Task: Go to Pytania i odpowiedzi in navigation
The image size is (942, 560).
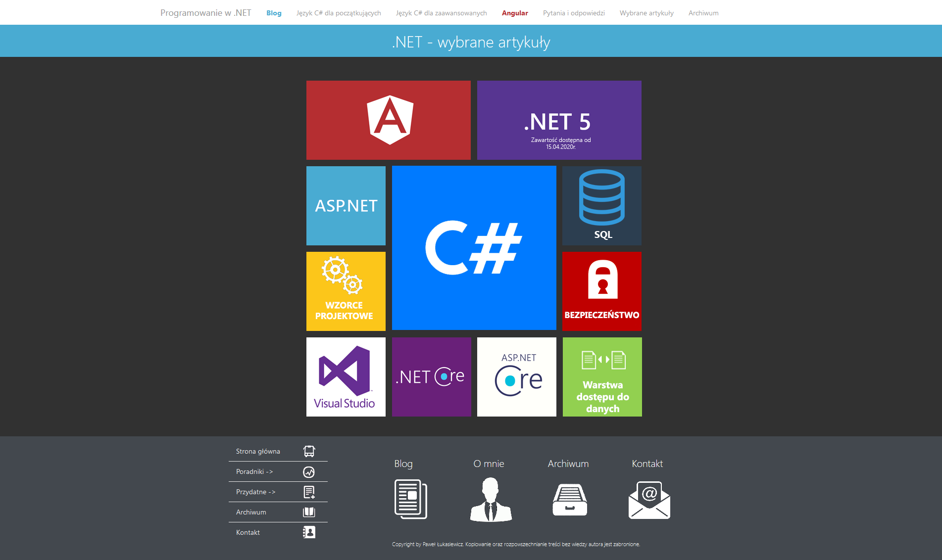Action: (x=574, y=13)
